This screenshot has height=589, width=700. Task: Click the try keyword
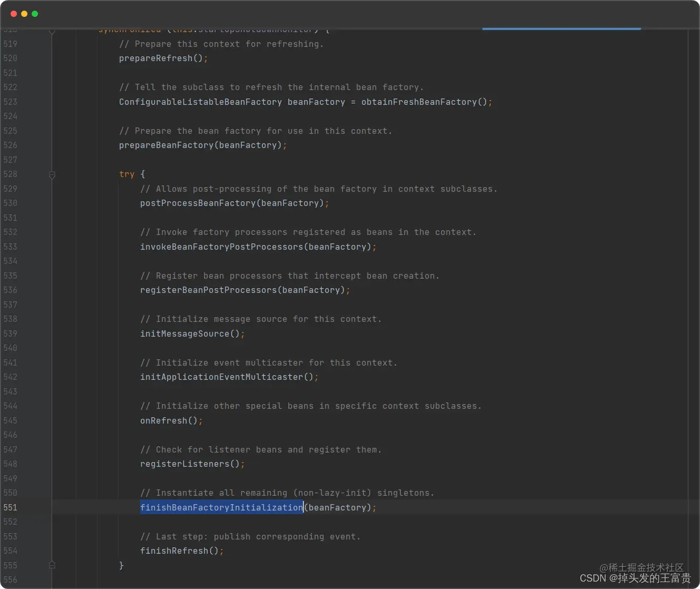(127, 174)
